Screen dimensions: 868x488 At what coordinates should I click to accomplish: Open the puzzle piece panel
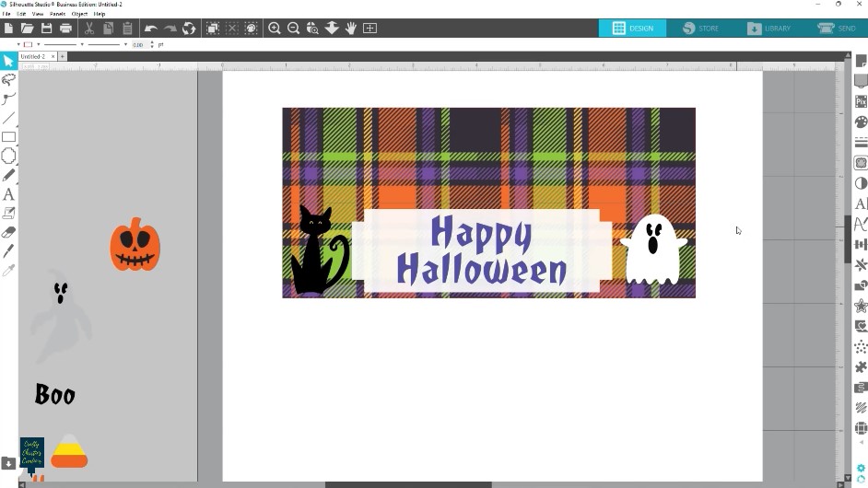click(x=861, y=366)
